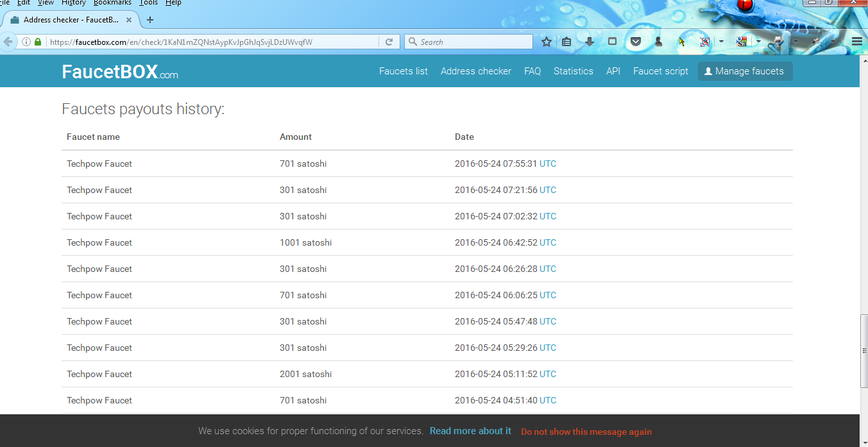Screen dimensions: 868x447
Task: Click UTC link on 06:26:28 row
Action: point(548,269)
